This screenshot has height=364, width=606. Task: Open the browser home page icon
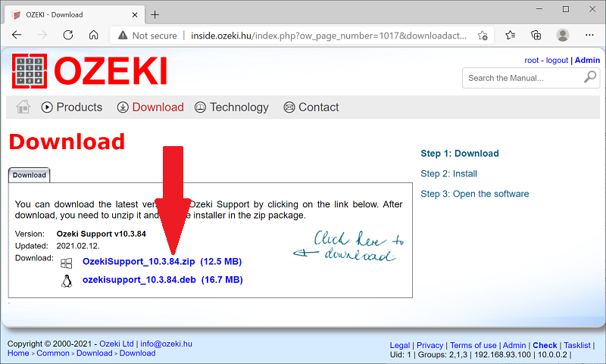pyautogui.click(x=93, y=35)
